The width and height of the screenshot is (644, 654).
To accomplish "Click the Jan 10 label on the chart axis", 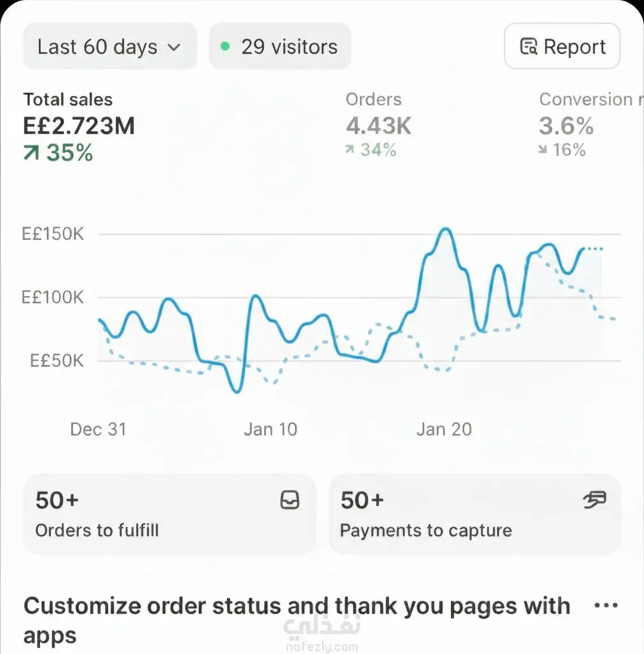I will click(270, 429).
